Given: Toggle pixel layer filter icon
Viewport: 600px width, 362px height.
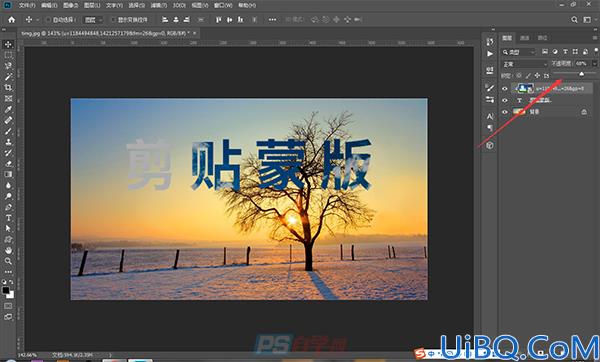Looking at the screenshot, I should tap(545, 52).
